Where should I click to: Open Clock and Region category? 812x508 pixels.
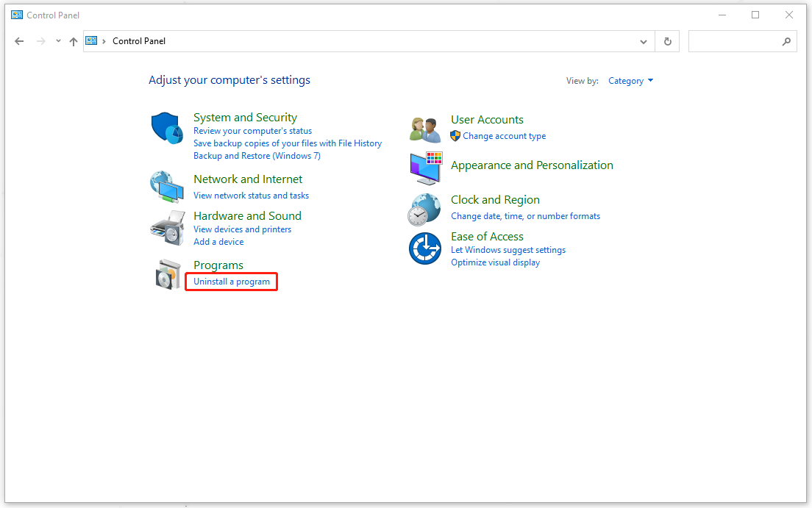click(x=495, y=200)
